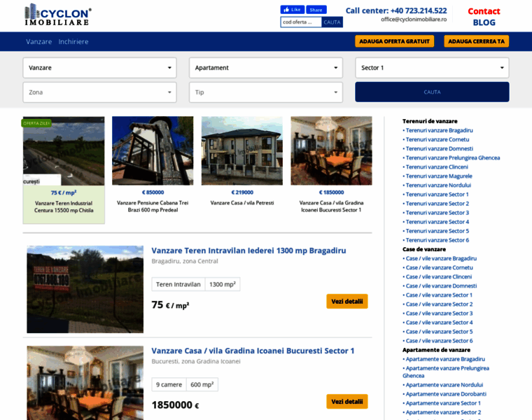
Task: Open Terenuri vanzare Sector 5 link
Action: (436, 231)
